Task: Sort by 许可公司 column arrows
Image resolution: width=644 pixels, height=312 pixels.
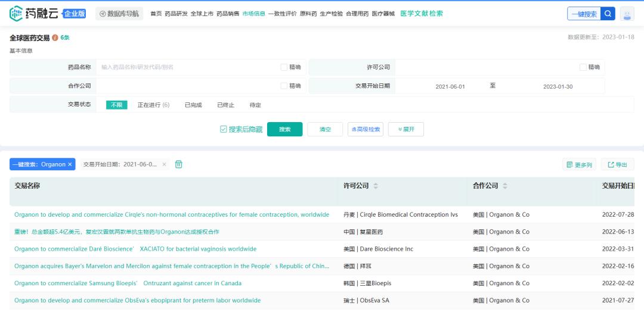Action: click(x=376, y=186)
